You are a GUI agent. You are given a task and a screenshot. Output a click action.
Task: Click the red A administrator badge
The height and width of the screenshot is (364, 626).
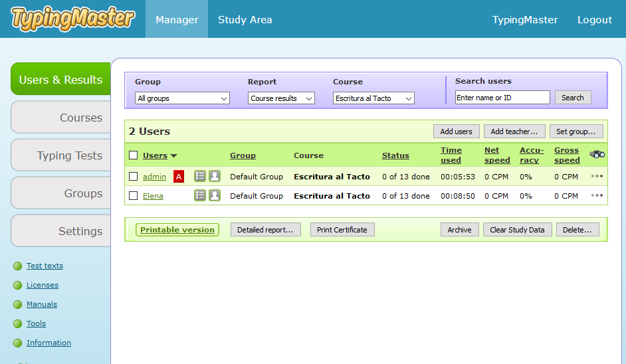[x=179, y=177]
